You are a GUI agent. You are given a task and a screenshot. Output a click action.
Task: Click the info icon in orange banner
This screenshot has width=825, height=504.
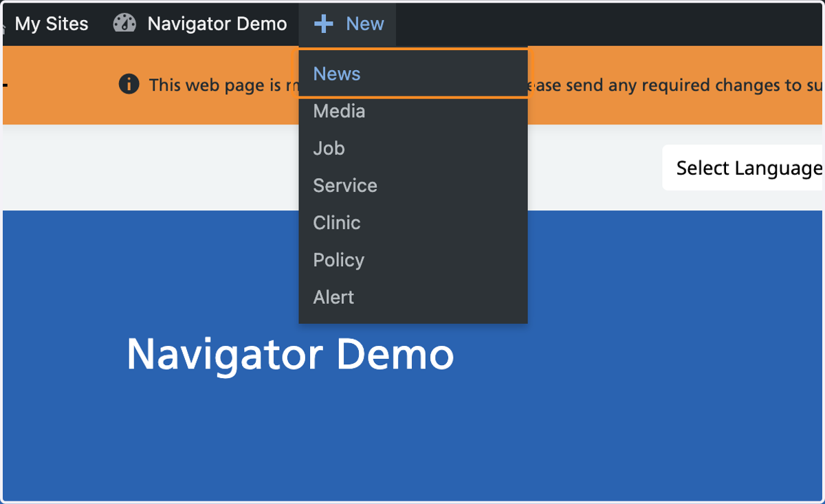[129, 85]
